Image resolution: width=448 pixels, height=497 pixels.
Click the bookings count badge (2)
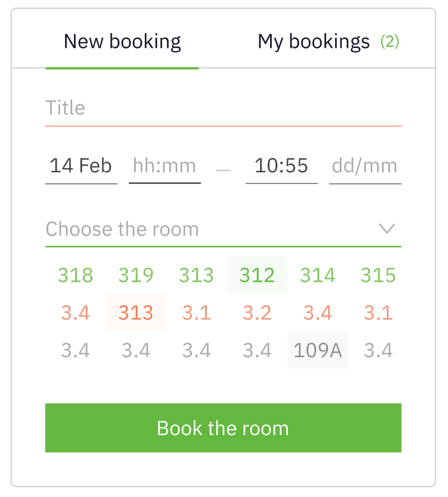point(390,42)
